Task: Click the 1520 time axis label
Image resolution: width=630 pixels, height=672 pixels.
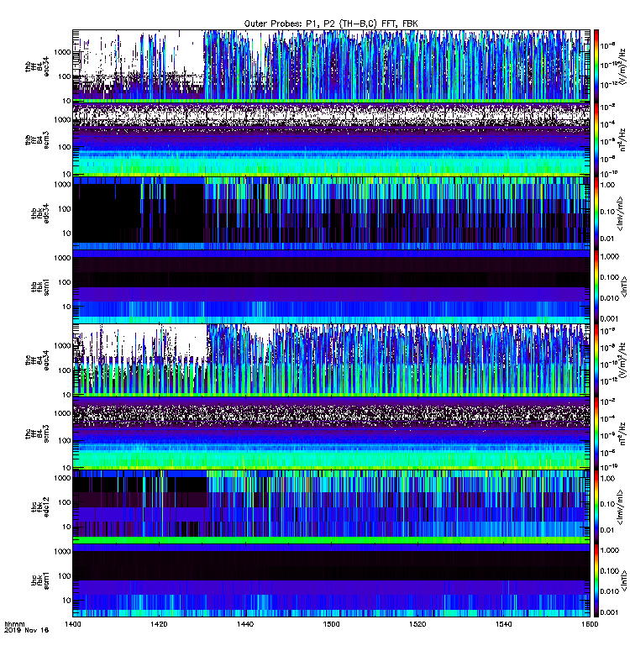Action: [417, 624]
